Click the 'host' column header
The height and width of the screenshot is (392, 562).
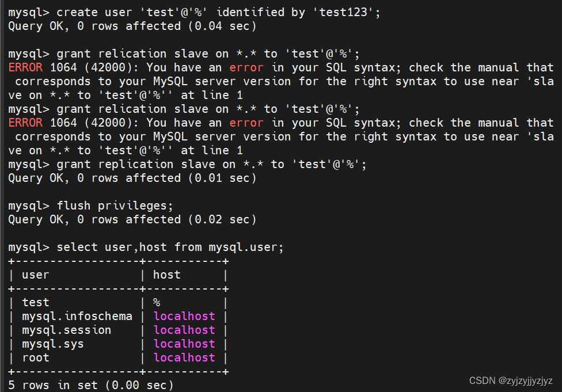click(166, 275)
